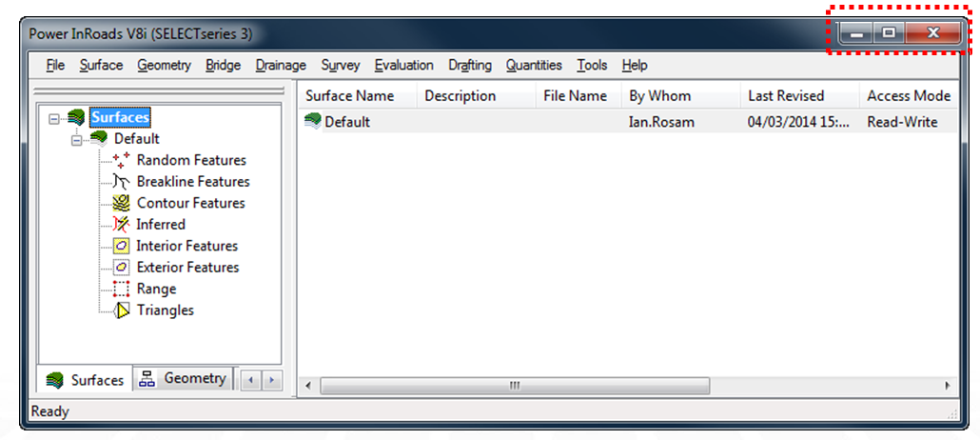Open the Surface menu

click(x=101, y=65)
